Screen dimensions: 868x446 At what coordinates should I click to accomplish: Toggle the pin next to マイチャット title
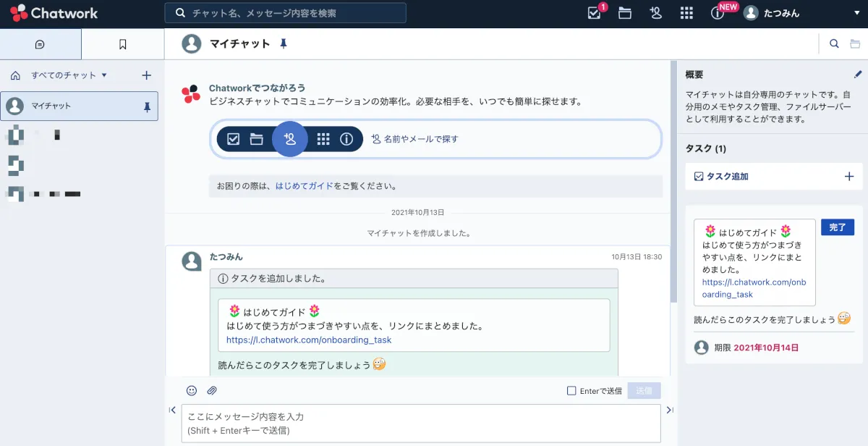[x=284, y=44]
